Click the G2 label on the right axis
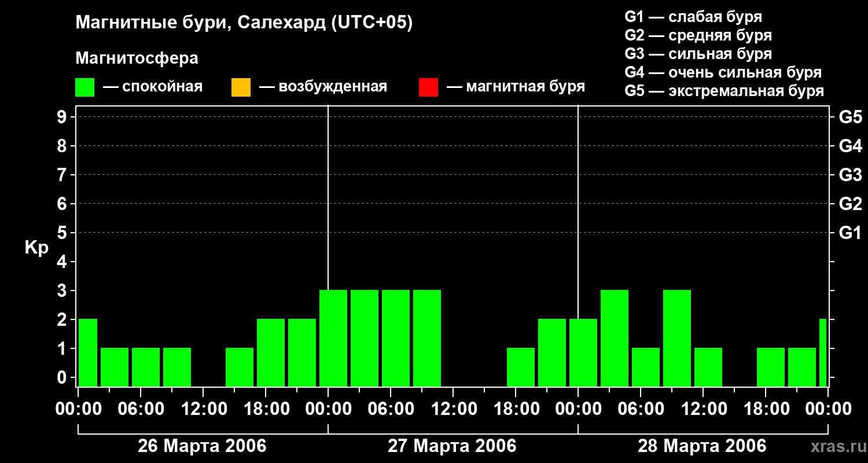The width and height of the screenshot is (868, 463). tap(850, 204)
